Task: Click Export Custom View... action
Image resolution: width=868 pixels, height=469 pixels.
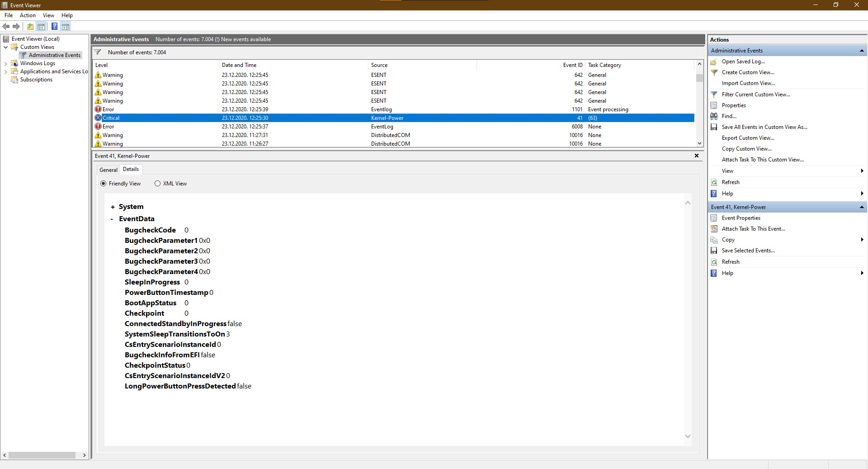Action: click(x=748, y=138)
